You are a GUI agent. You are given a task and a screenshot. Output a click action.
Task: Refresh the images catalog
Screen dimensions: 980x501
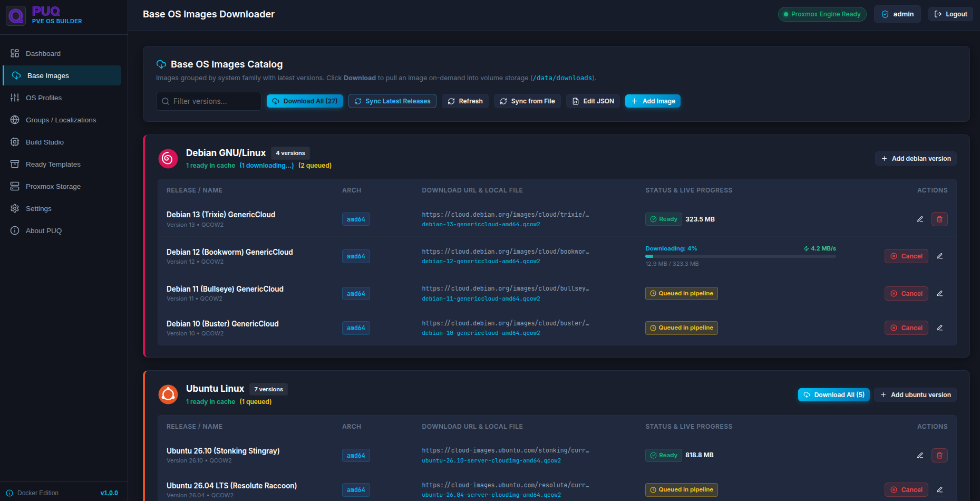(x=465, y=101)
